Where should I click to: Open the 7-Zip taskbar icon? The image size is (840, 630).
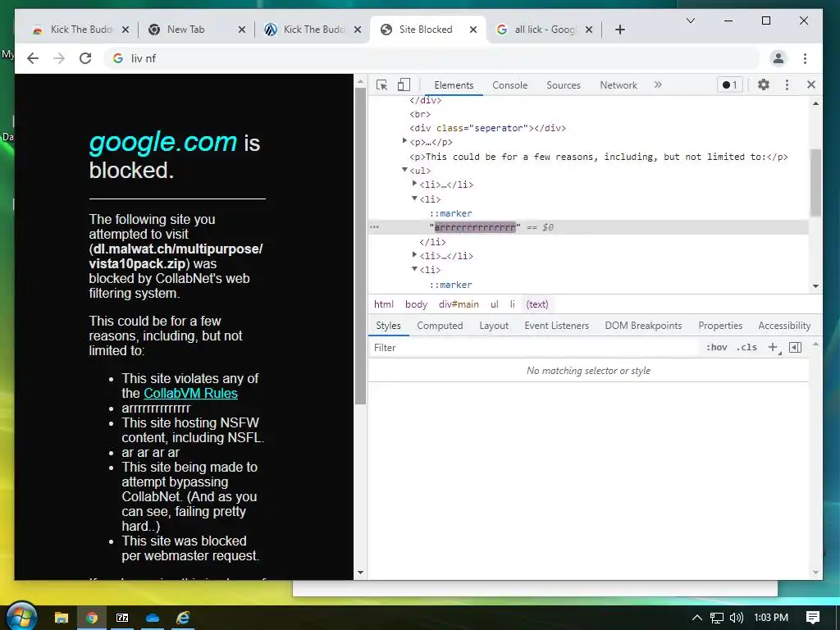122,618
